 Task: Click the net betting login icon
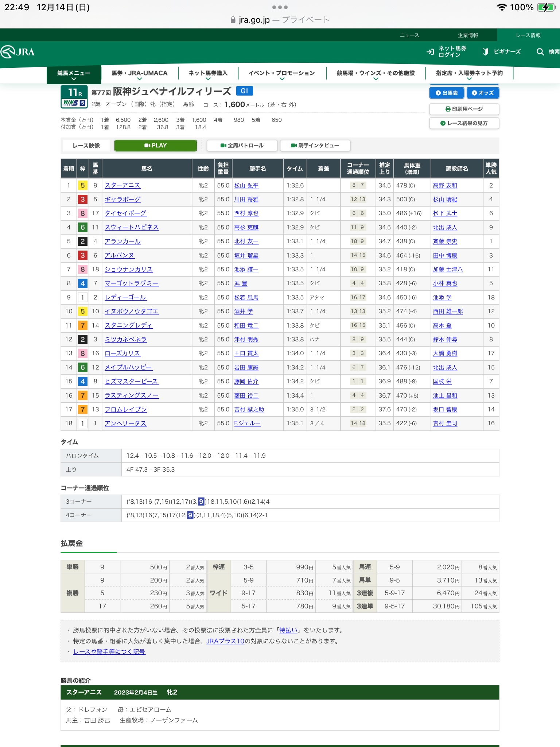pos(430,52)
